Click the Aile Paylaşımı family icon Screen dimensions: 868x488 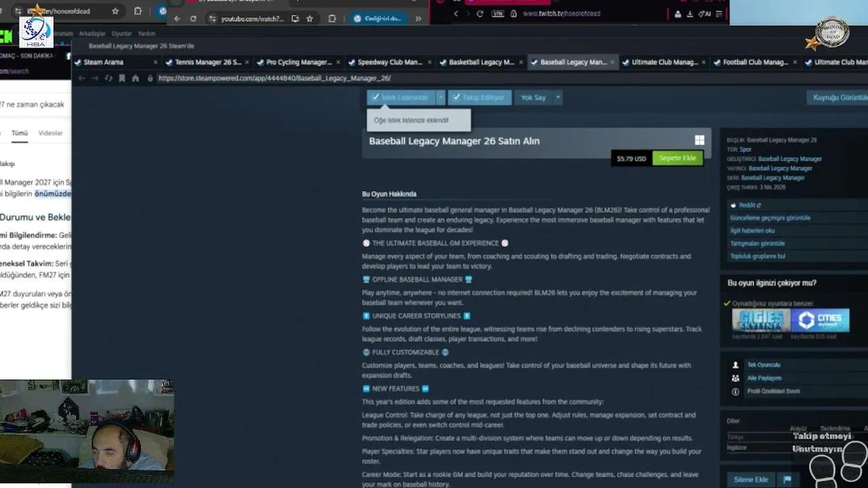pyautogui.click(x=735, y=378)
